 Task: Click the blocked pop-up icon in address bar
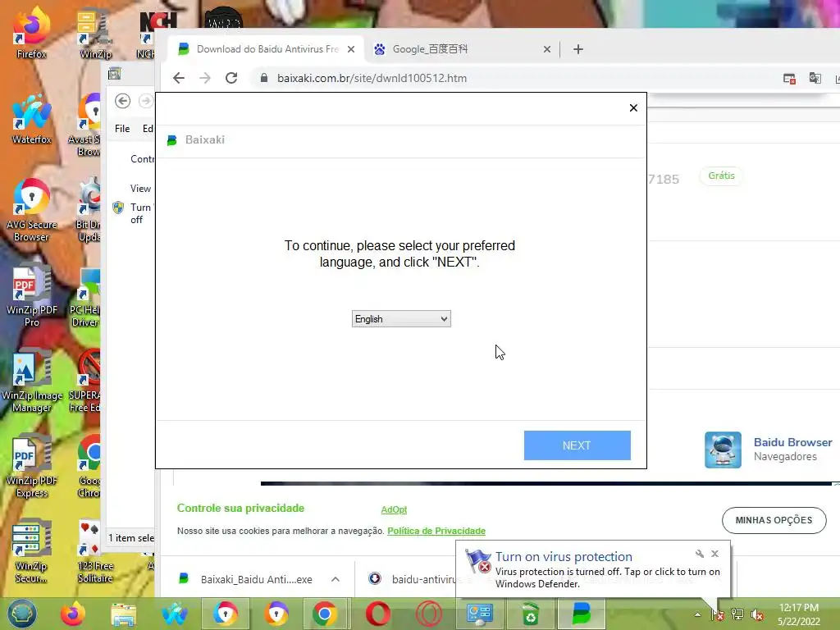pyautogui.click(x=789, y=78)
